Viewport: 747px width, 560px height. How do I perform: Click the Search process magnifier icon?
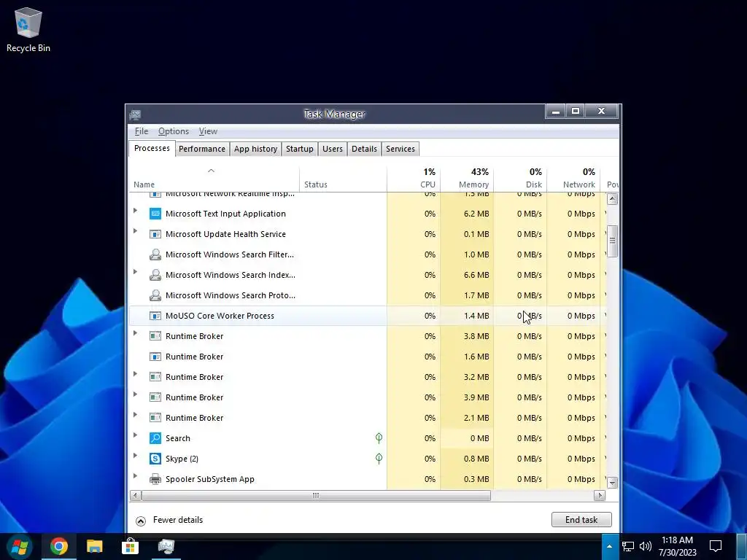[x=155, y=438]
